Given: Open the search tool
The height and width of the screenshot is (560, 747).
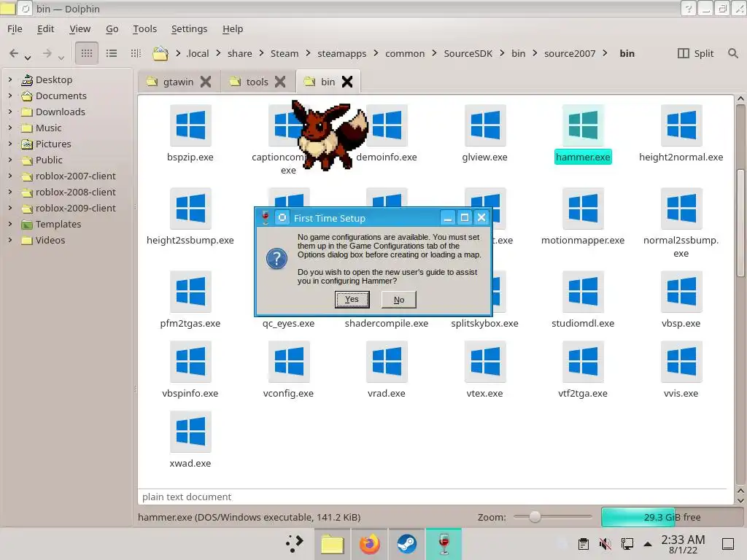Looking at the screenshot, I should click(x=732, y=53).
